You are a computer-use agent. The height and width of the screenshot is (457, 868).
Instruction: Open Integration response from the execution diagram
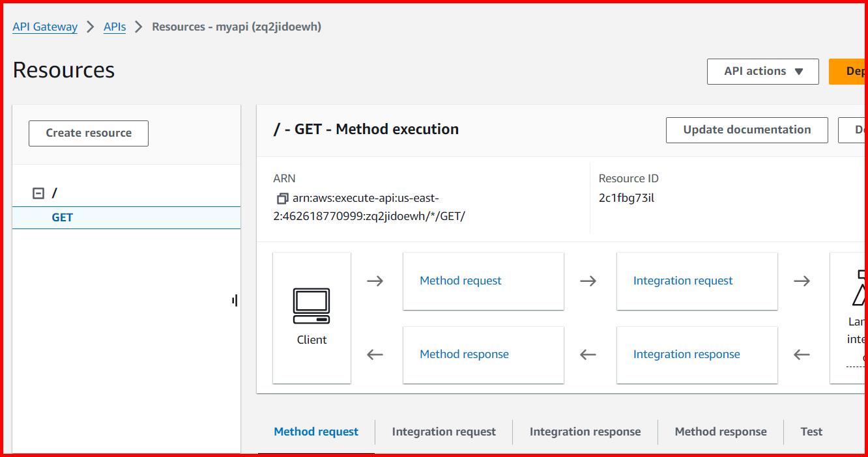(687, 354)
